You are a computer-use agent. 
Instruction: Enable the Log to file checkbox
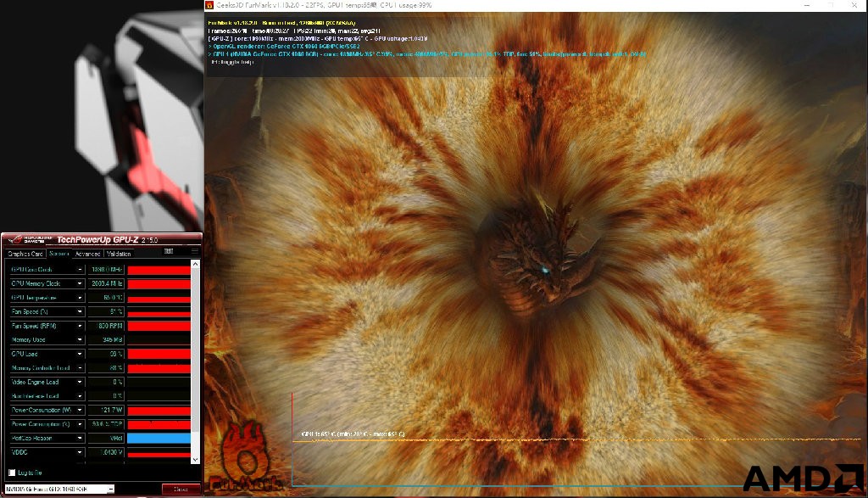click(12, 473)
